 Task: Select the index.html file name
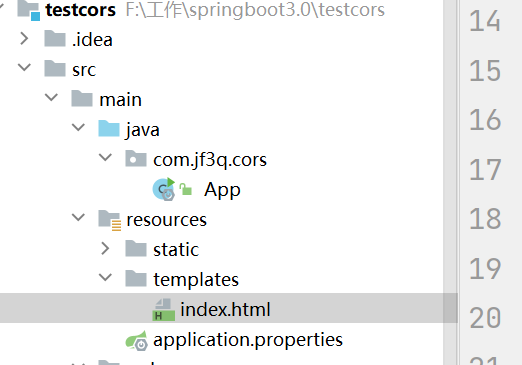pyautogui.click(x=225, y=310)
